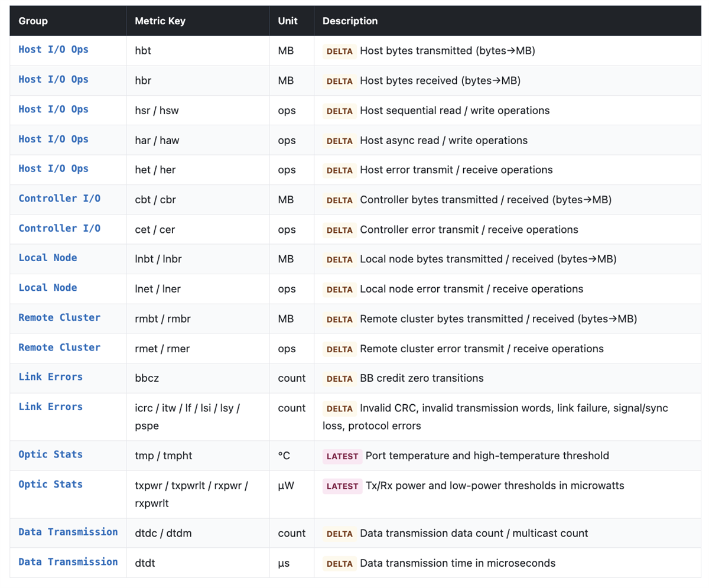Click 'Remote cluster error transmit / receive operations' text

pyautogui.click(x=482, y=349)
